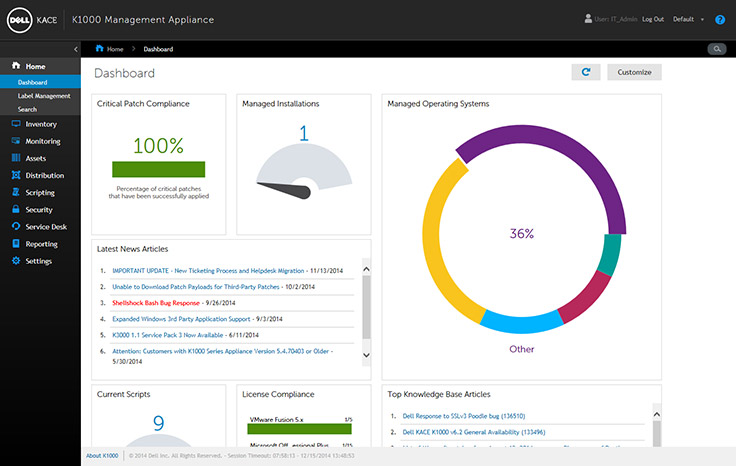Click the green Critical Patch Compliance bar
The image size is (736, 466).
pos(159,169)
